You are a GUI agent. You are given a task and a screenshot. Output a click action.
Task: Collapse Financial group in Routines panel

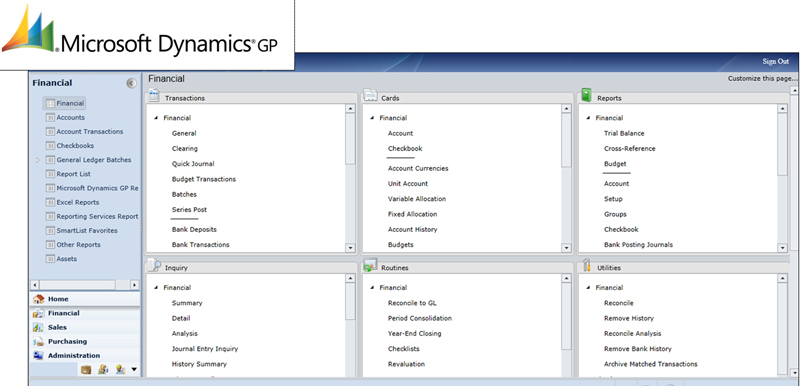pyautogui.click(x=372, y=288)
